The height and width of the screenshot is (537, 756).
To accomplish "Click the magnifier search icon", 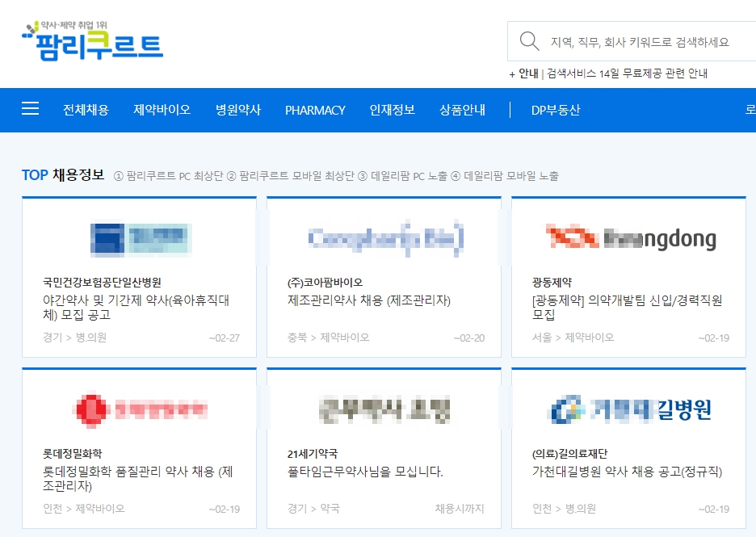I will pos(529,41).
